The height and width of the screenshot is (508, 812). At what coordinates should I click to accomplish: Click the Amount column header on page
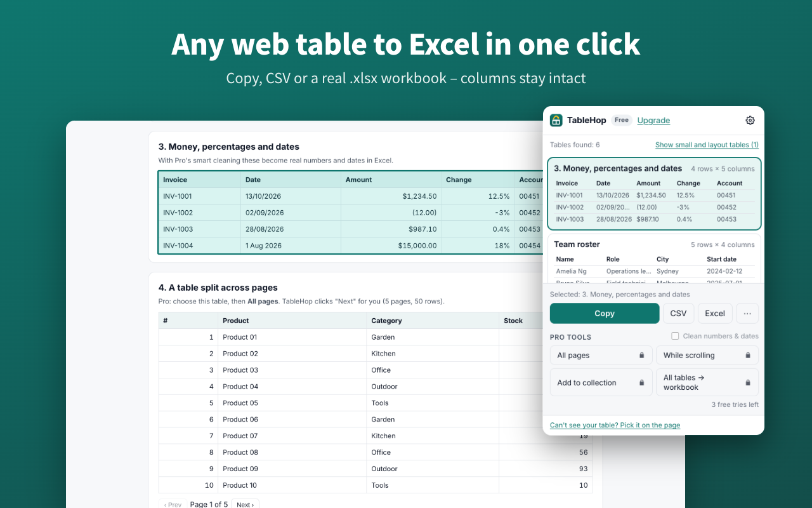coord(391,180)
